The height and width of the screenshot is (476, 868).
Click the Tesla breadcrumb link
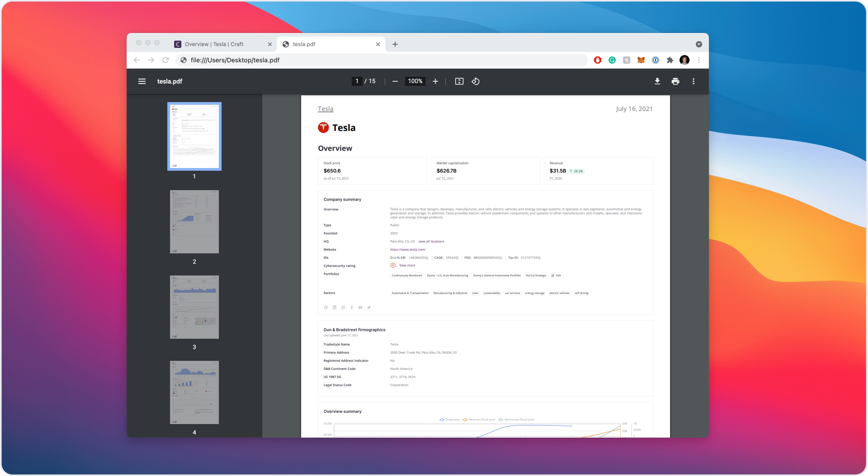point(325,109)
